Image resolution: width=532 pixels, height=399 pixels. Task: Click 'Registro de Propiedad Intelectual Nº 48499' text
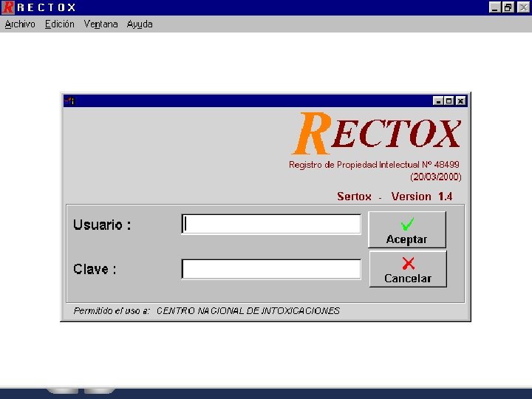pyautogui.click(x=374, y=165)
